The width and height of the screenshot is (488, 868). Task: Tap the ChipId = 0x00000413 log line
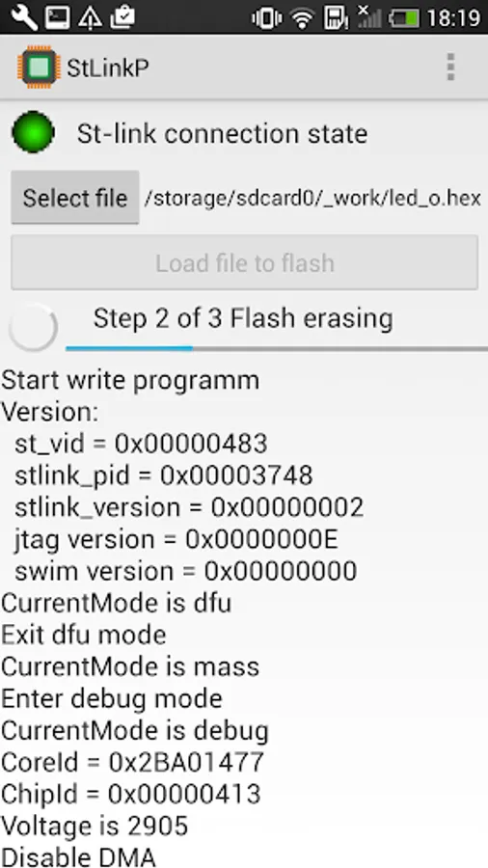coord(130,795)
